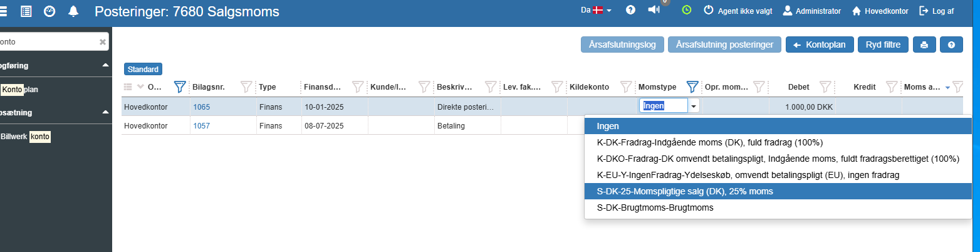The image size is (980, 252).
Task: Click the list view icon in header
Action: click(26, 11)
